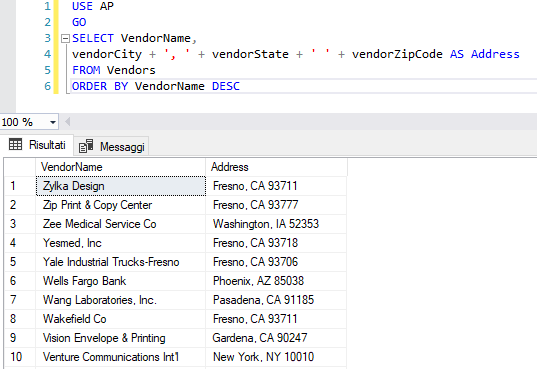Image resolution: width=537 pixels, height=369 pixels.
Task: Click the Washington, IA 52353 address cell
Action: tap(276, 224)
